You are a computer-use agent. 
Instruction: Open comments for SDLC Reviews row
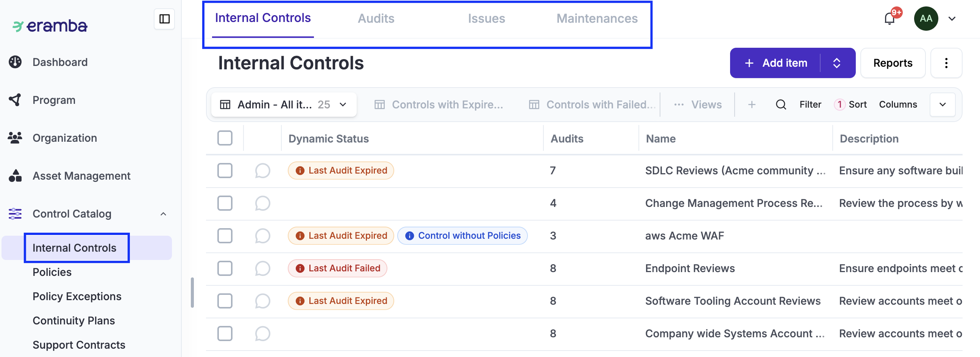(262, 171)
